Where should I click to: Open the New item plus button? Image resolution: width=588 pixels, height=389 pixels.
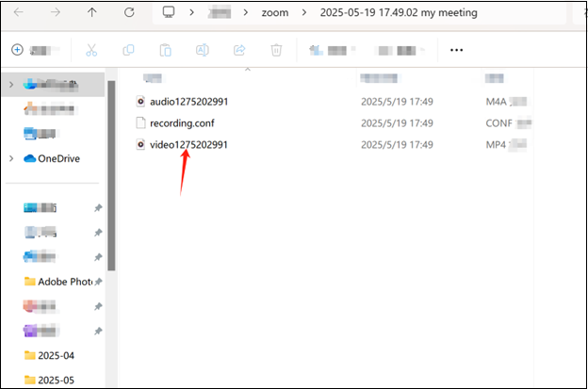17,50
